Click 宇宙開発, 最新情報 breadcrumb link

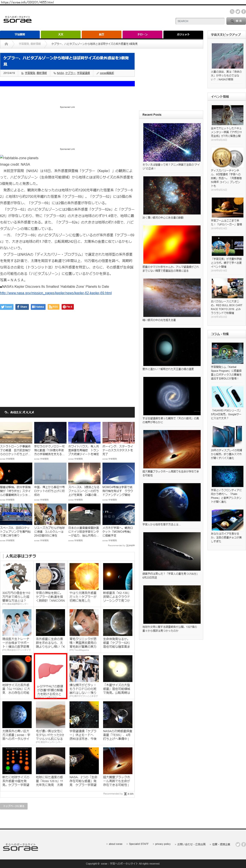30,44
